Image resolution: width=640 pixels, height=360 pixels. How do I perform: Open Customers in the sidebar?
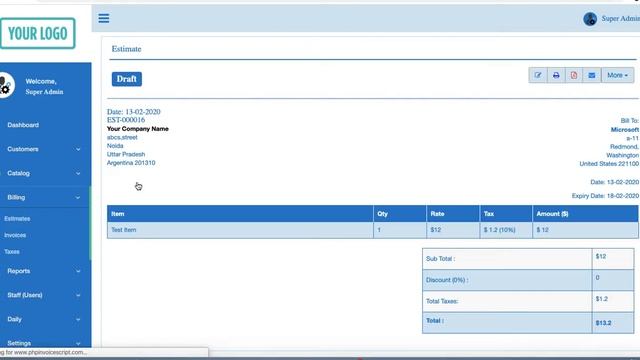23,149
